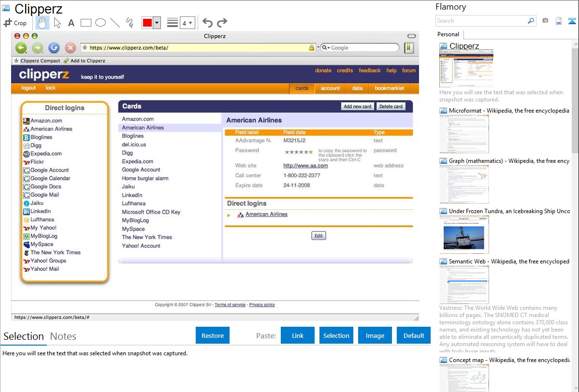Click the browser red stop button
The image size is (579, 392).
pyautogui.click(x=70, y=48)
